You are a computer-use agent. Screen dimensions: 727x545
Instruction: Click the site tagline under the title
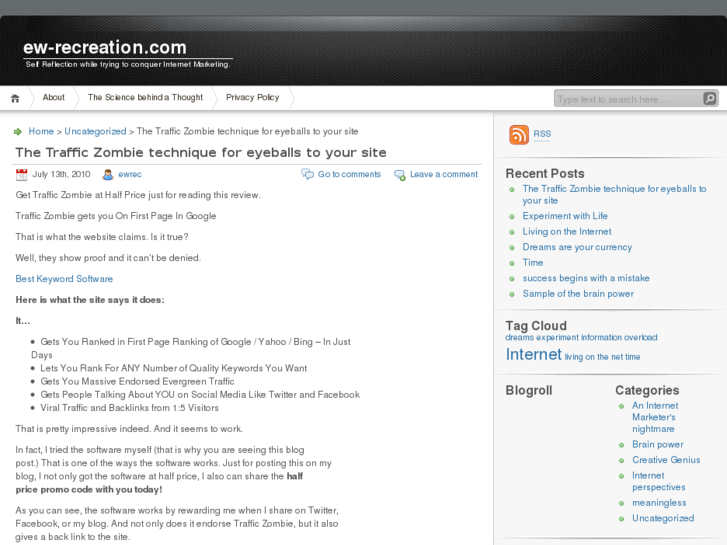[x=128, y=64]
